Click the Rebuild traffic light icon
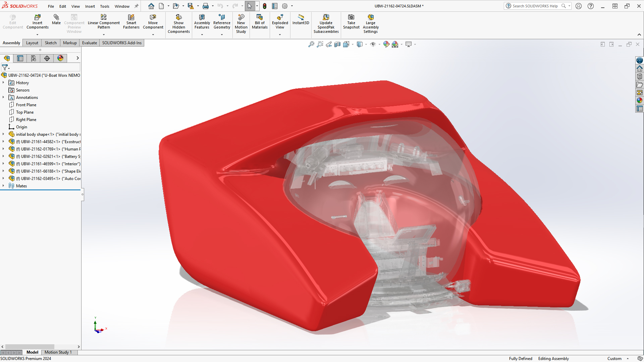 click(265, 6)
